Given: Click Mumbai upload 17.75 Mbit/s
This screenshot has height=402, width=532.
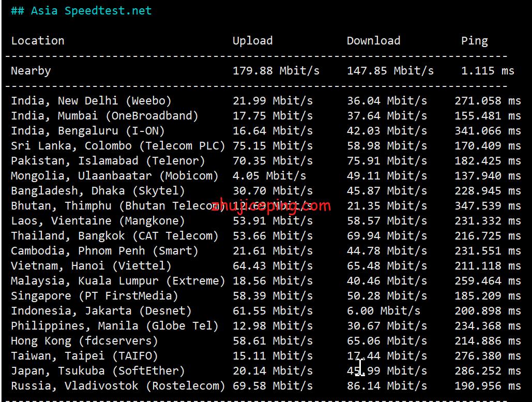Looking at the screenshot, I should [272, 115].
